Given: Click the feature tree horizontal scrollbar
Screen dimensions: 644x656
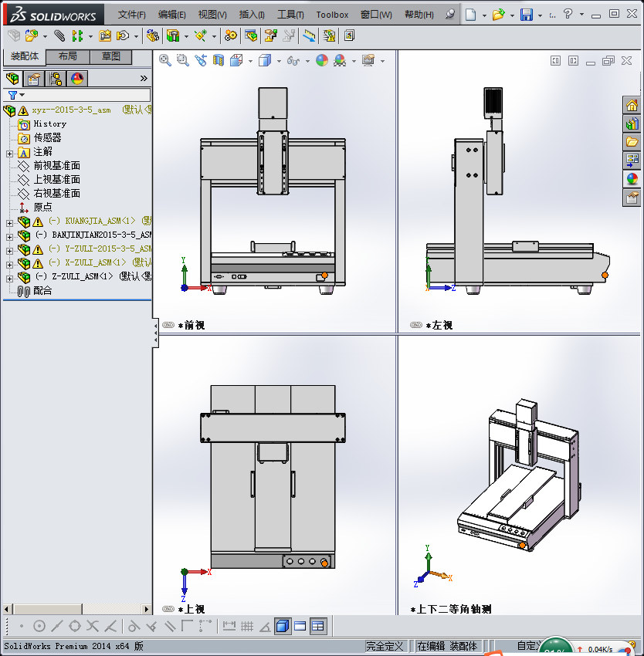Looking at the screenshot, I should click(76, 609).
